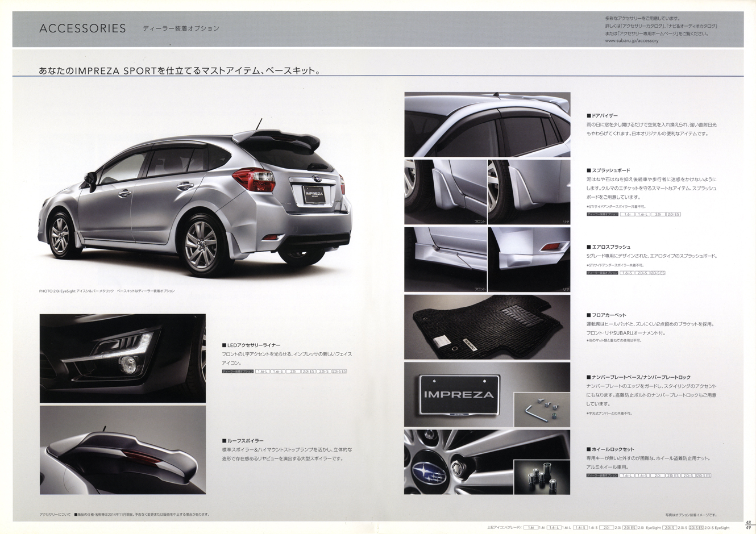Click the 2.0i-S ES badge under LEDアクセサリーライナー
This screenshot has height=534, width=756.
pos(339,371)
